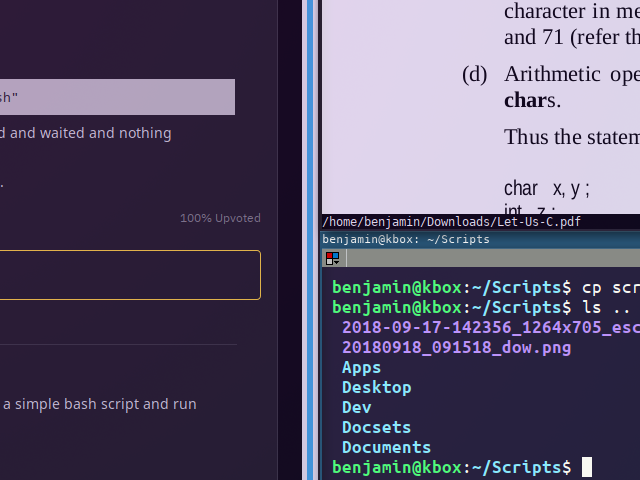Click the comment input box with yellow border
Image resolution: width=640 pixels, height=480 pixels.
(x=130, y=275)
